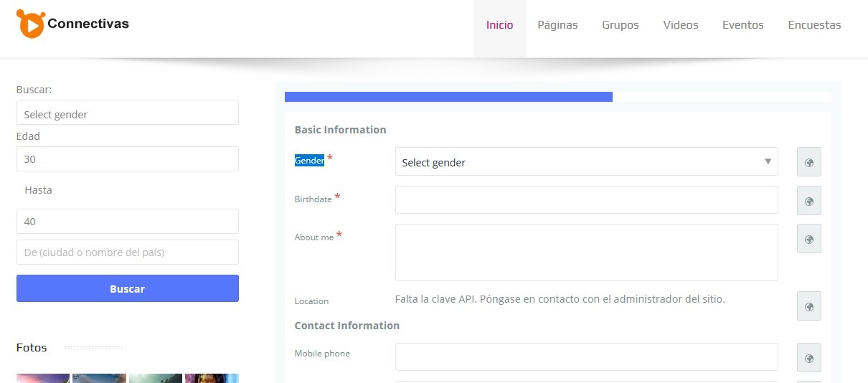Image resolution: width=868 pixels, height=383 pixels.
Task: Click the blue Buscar button
Action: coord(128,288)
